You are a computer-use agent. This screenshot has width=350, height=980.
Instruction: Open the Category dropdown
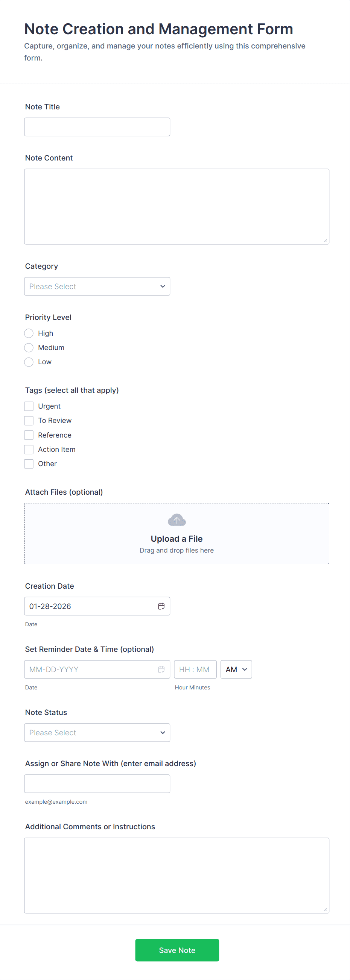(97, 286)
